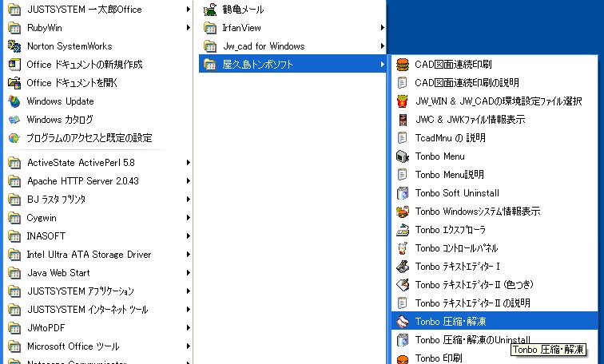The height and width of the screenshot is (364, 604).
Task: Expand the Apache HTTP Server 2.0.43 arrow
Action: coord(188,181)
